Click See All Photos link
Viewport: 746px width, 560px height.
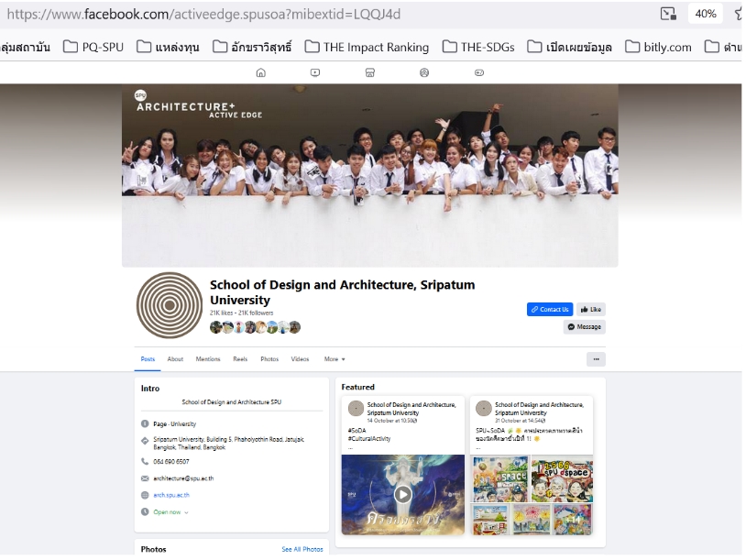pos(302,549)
